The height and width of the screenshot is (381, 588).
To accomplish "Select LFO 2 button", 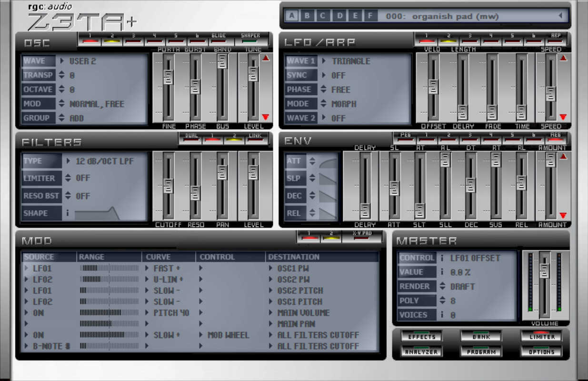I will pyautogui.click(x=448, y=39).
